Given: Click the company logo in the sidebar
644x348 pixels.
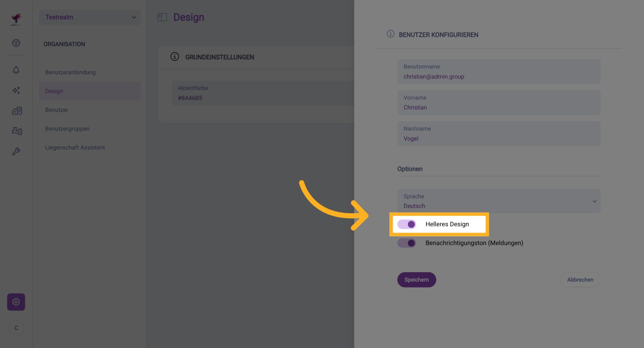Looking at the screenshot, I should 17,18.
